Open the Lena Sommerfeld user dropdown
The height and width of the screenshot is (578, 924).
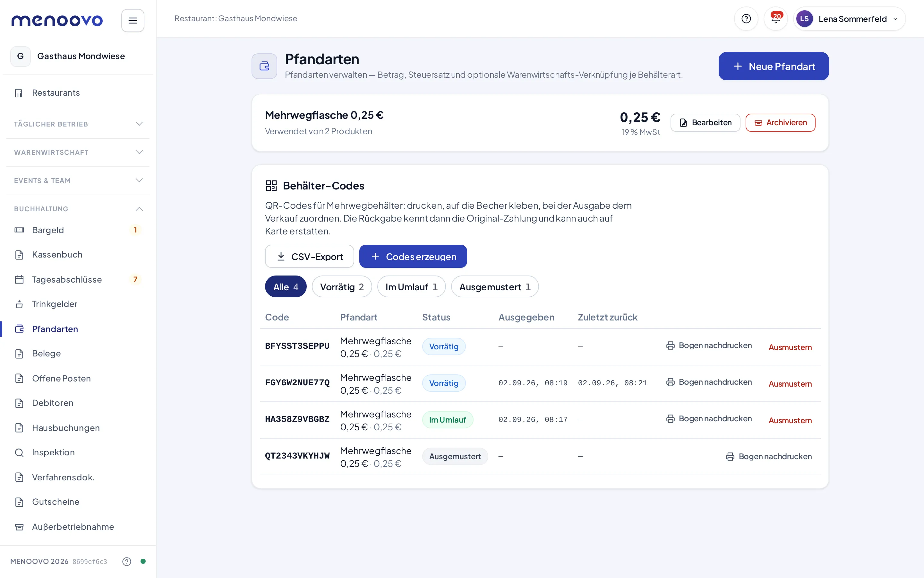849,19
